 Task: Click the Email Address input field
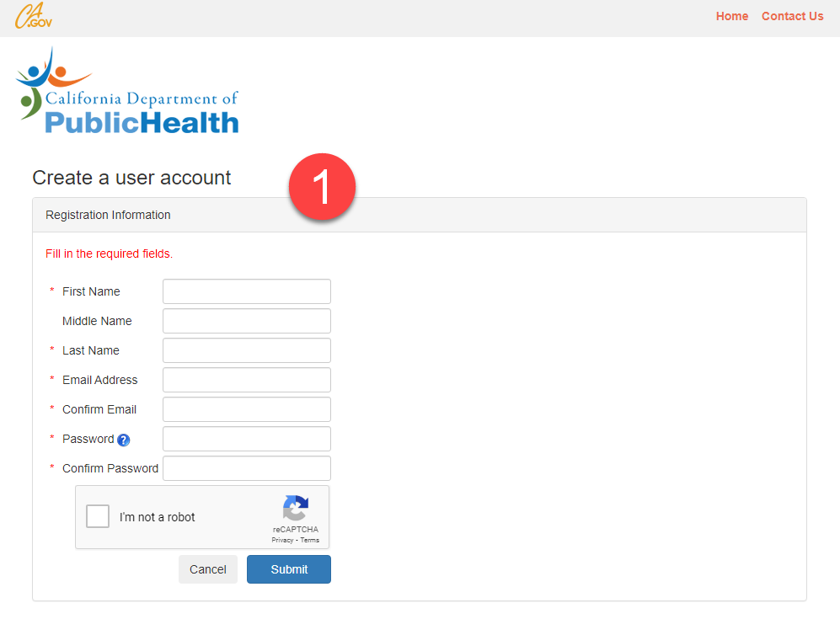246,380
